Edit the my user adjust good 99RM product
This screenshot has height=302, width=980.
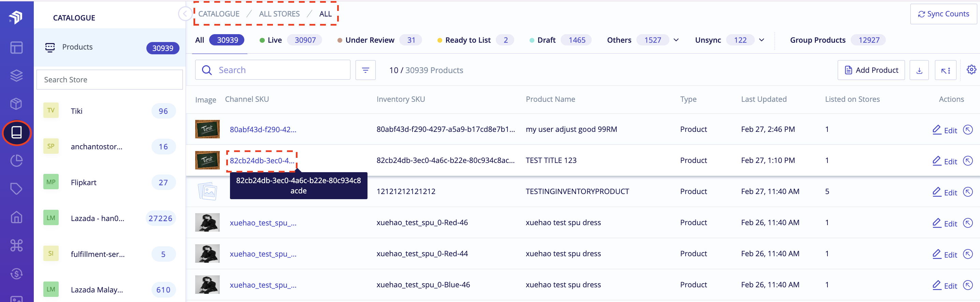[945, 130]
